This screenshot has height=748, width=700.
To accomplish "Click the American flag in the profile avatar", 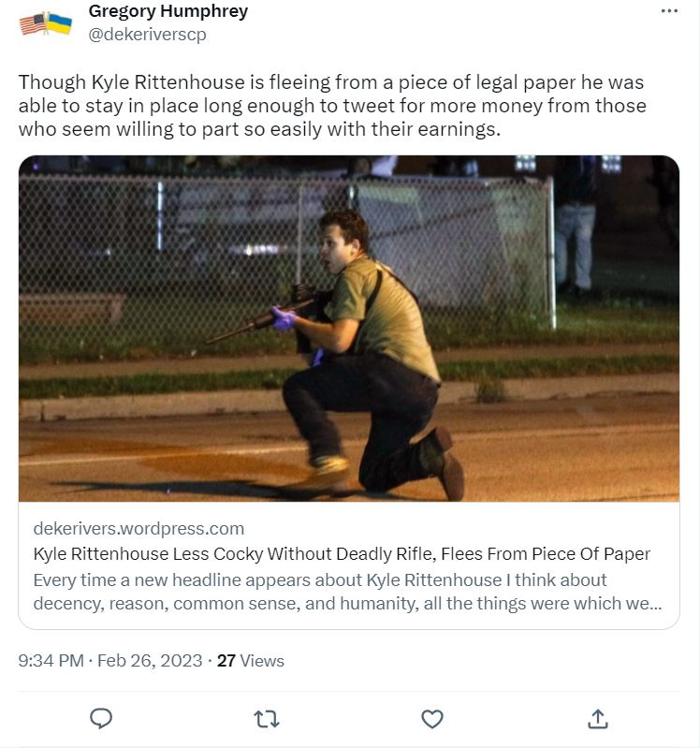I will point(34,23).
